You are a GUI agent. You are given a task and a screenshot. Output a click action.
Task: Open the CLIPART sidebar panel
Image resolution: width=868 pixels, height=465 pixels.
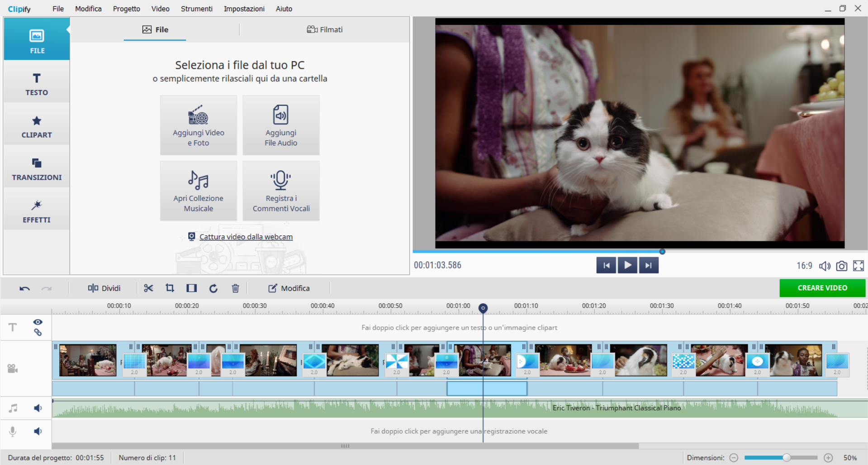37,124
